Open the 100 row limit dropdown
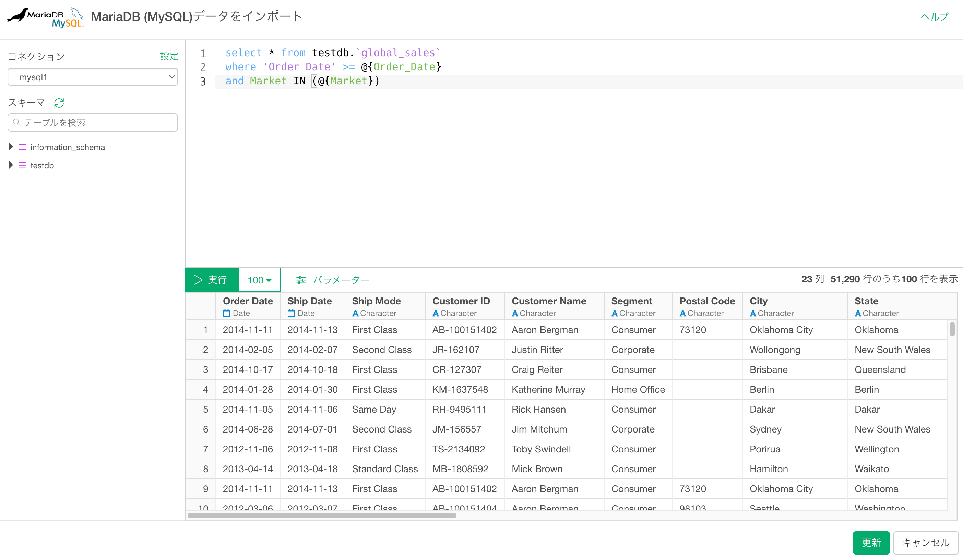This screenshot has height=560, width=963. pyautogui.click(x=260, y=280)
